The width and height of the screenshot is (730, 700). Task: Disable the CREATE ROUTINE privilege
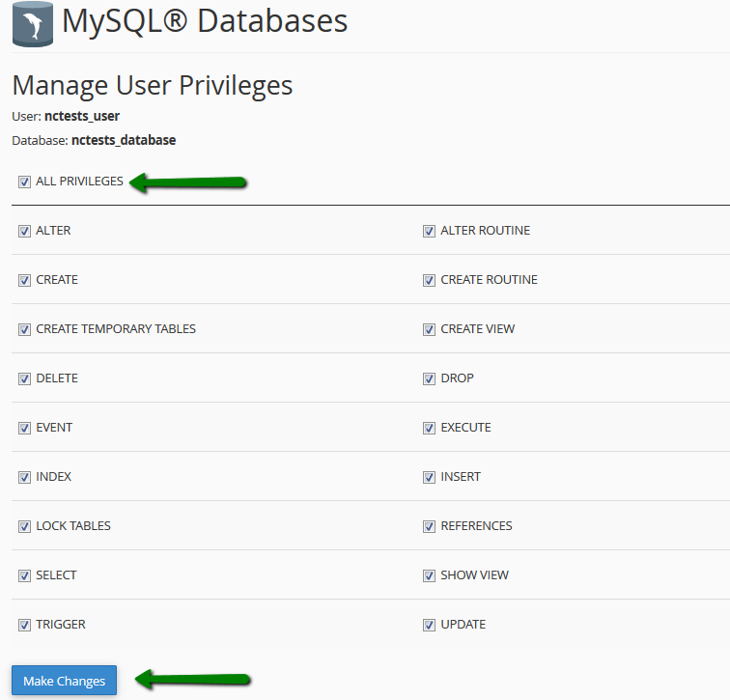429,280
